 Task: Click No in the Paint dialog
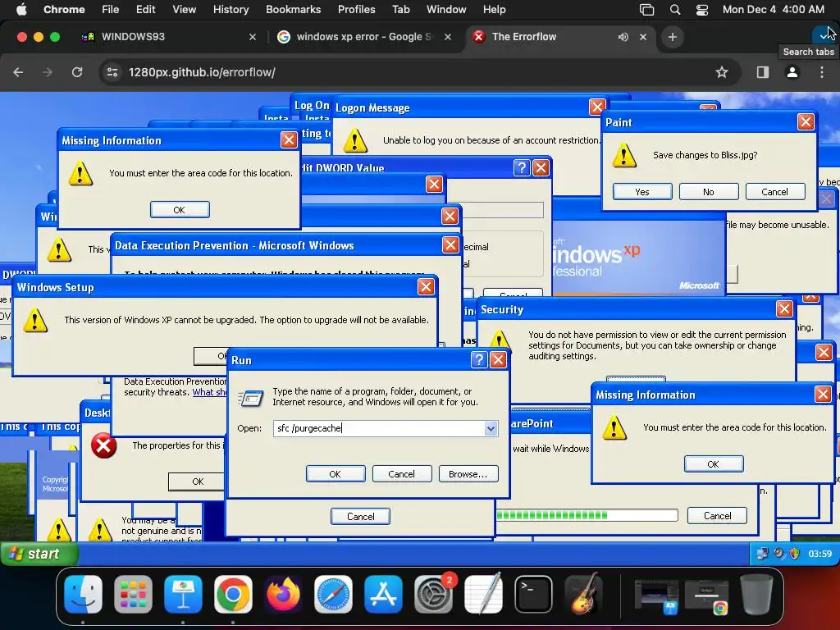click(x=709, y=192)
